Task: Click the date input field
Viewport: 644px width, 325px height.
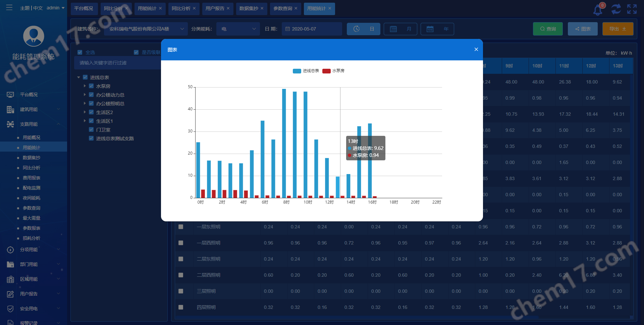Action: 312,29
